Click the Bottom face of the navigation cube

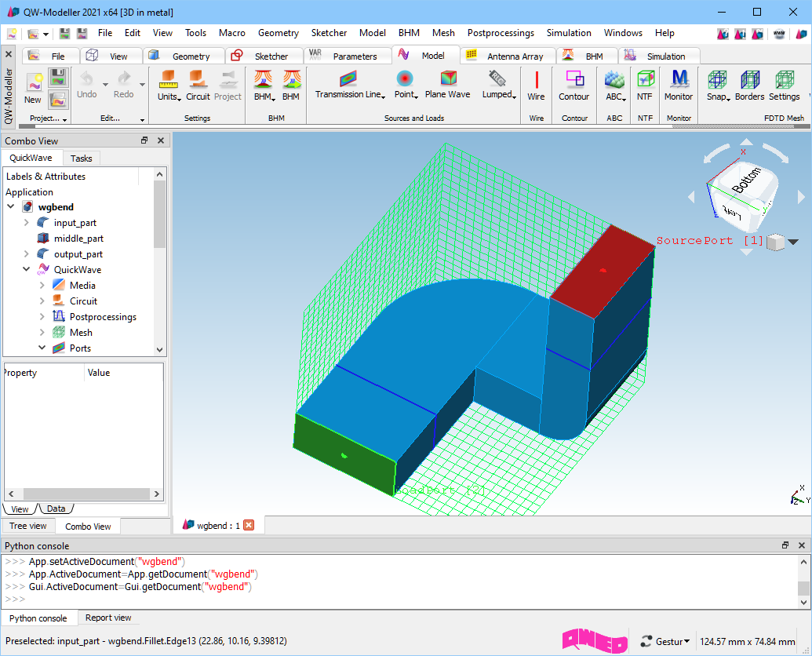[746, 180]
